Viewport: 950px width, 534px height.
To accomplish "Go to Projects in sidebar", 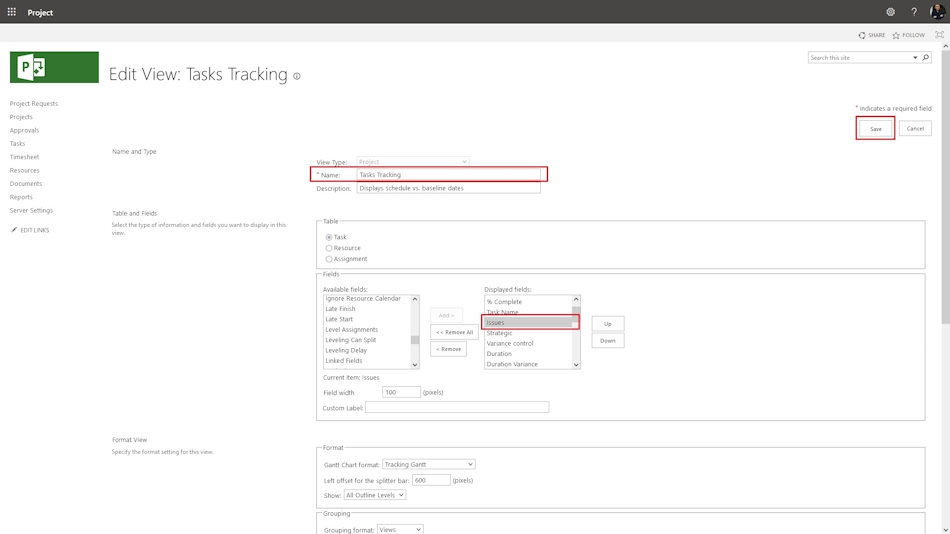I will [21, 117].
